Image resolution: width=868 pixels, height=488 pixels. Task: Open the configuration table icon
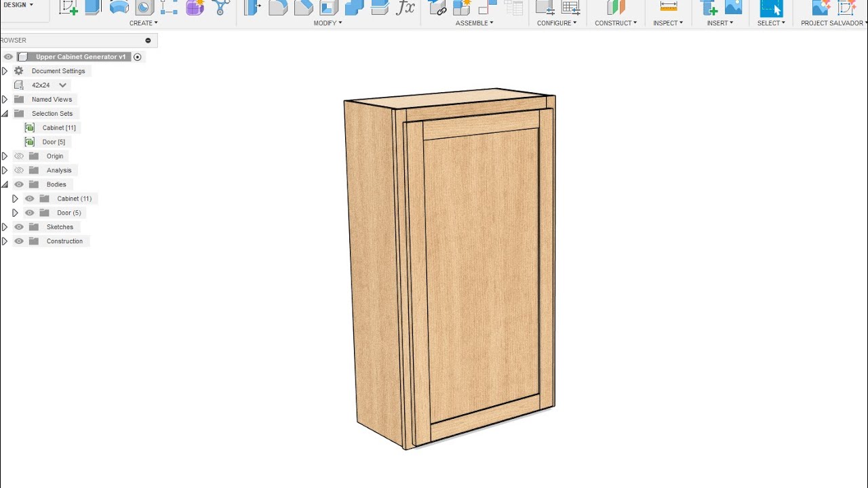click(570, 7)
